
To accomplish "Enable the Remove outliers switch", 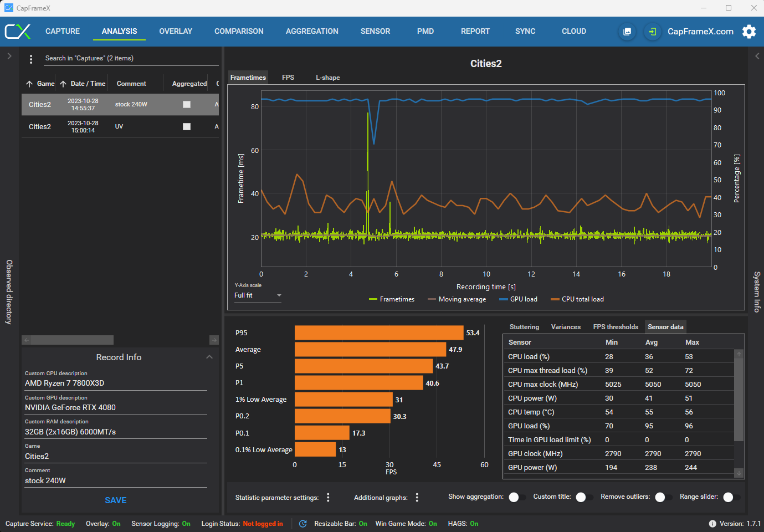I will (664, 497).
